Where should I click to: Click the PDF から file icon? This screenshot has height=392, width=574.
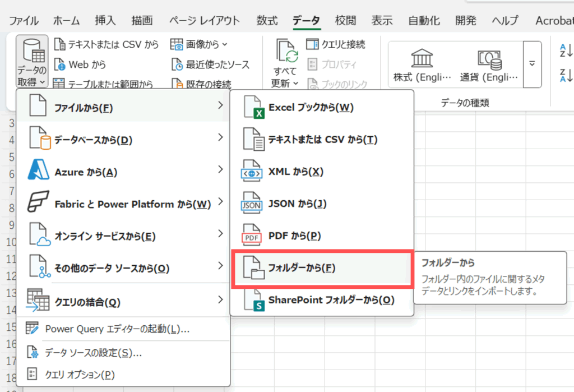251,236
